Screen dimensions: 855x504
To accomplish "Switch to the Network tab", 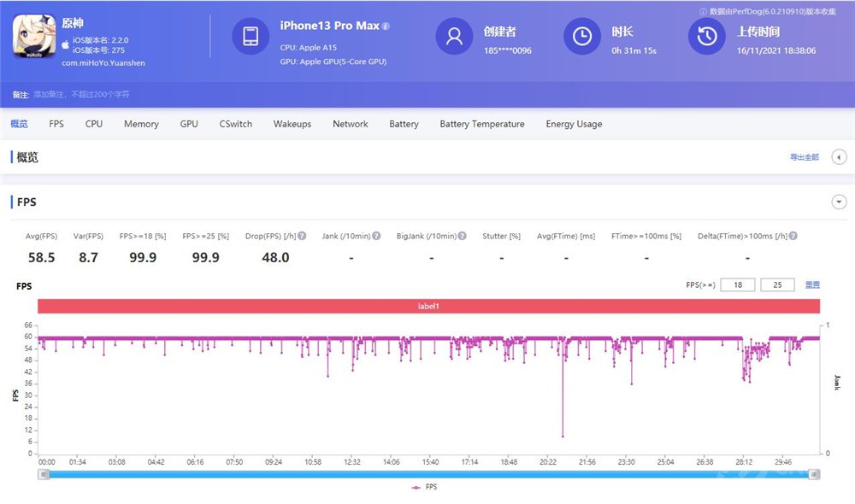I will click(x=350, y=124).
